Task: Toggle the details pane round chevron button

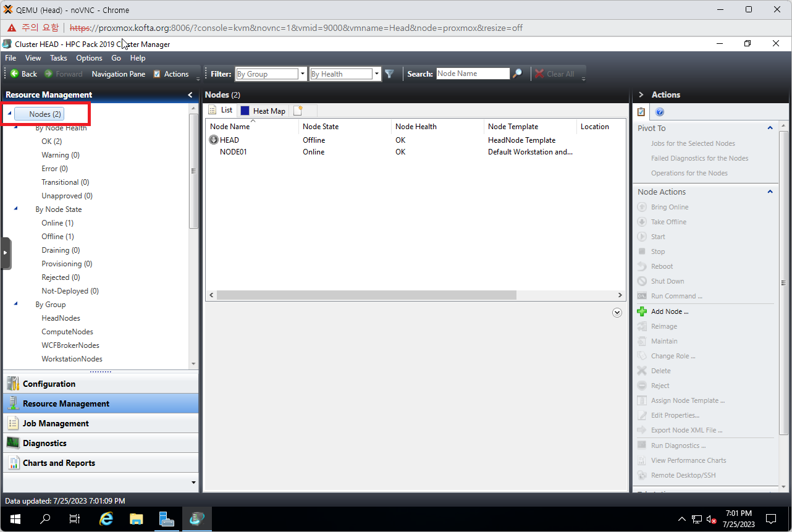Action: (617, 313)
